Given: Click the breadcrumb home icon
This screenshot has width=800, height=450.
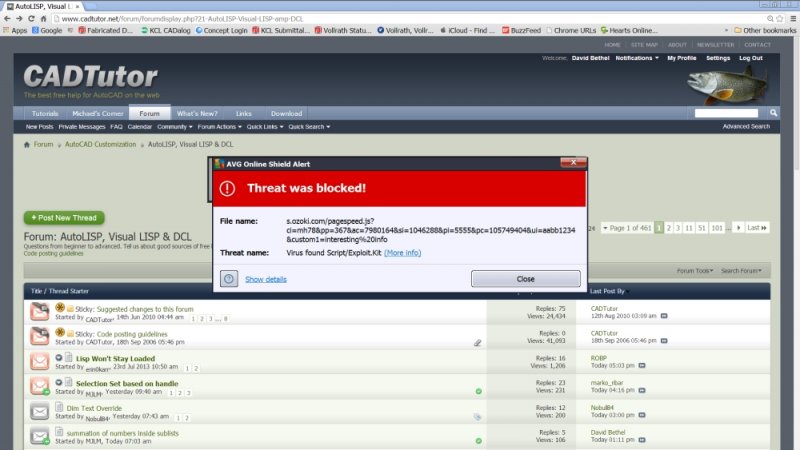Looking at the screenshot, I should (x=27, y=144).
